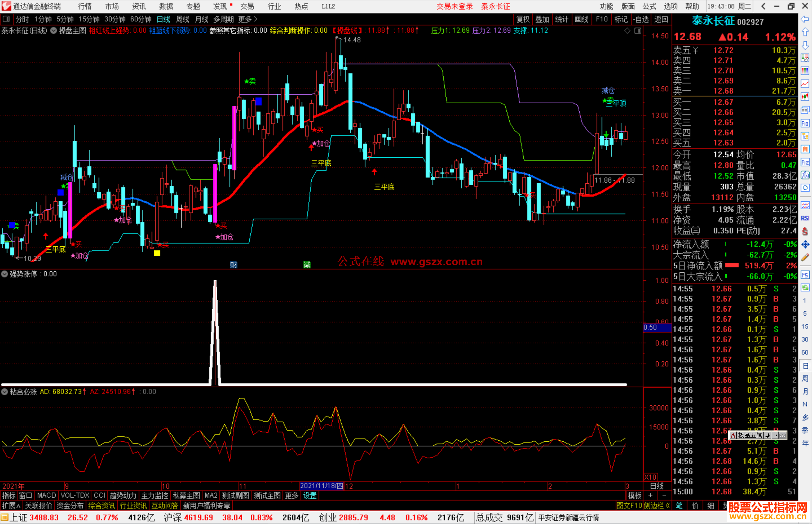The image size is (812, 524).
Task: Click the green refresh icon in sidebar
Action: 805,288
